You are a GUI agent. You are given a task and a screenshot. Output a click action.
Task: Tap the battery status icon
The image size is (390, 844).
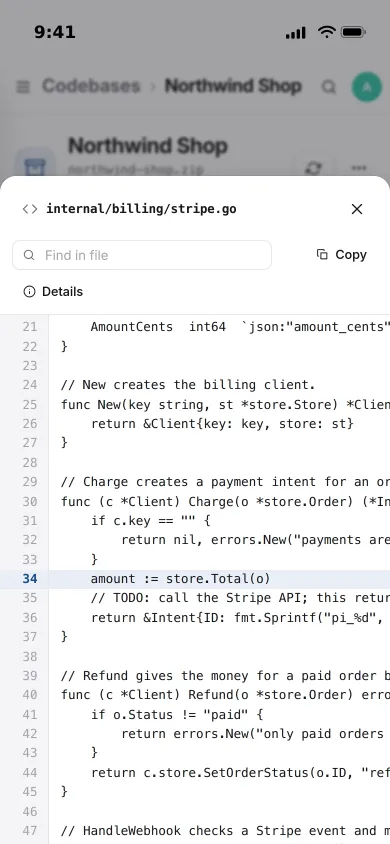353,32
